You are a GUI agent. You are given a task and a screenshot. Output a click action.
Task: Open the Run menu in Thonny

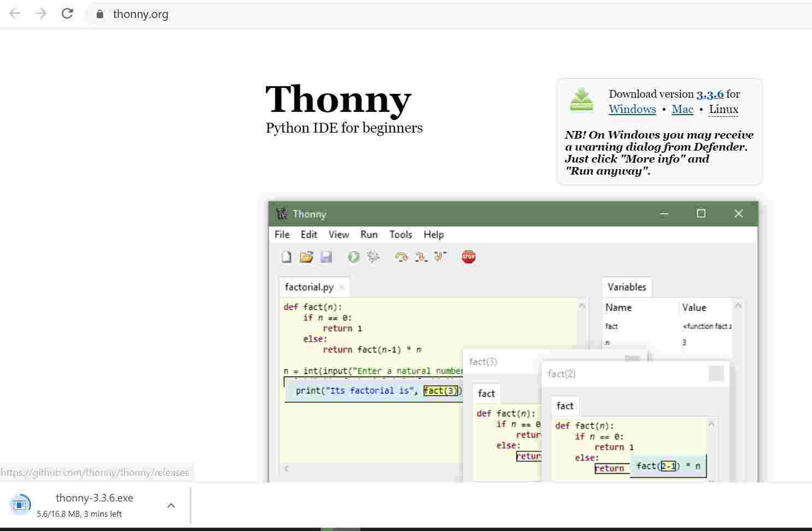369,234
